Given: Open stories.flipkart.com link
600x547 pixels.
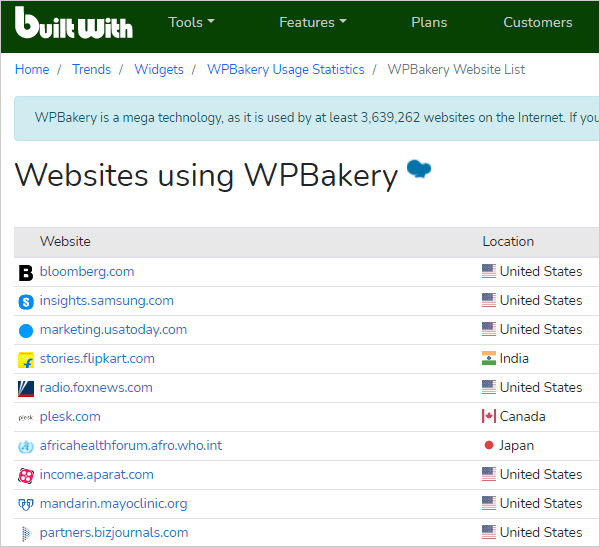Looking at the screenshot, I should [97, 358].
